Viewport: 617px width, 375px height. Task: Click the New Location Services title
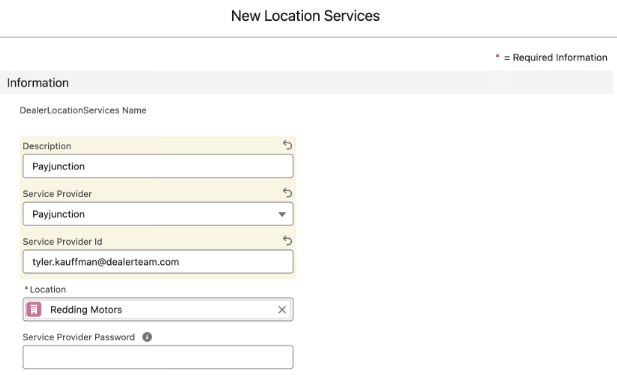pos(305,16)
